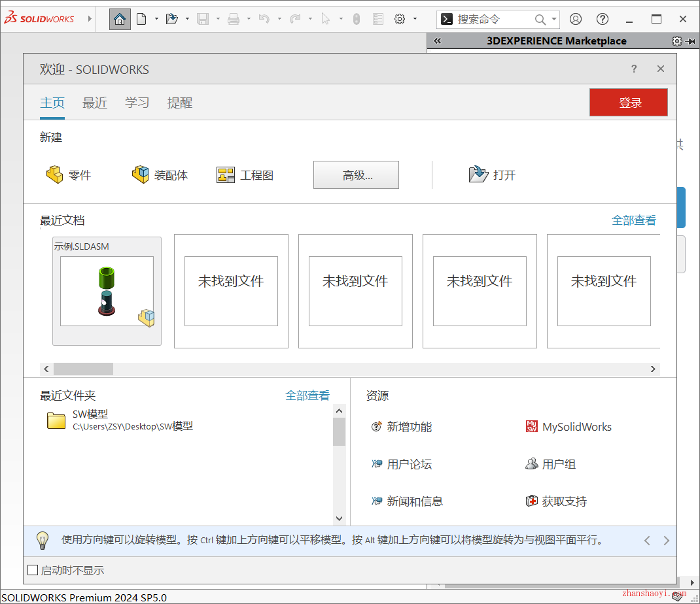This screenshot has height=604, width=700.
Task: Click recent documents scroll right arrow
Action: (653, 369)
